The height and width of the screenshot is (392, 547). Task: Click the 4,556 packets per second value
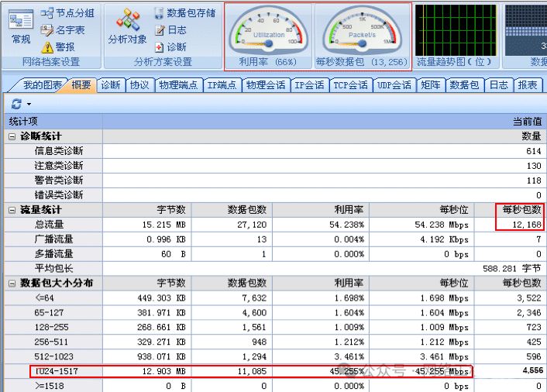(533, 371)
